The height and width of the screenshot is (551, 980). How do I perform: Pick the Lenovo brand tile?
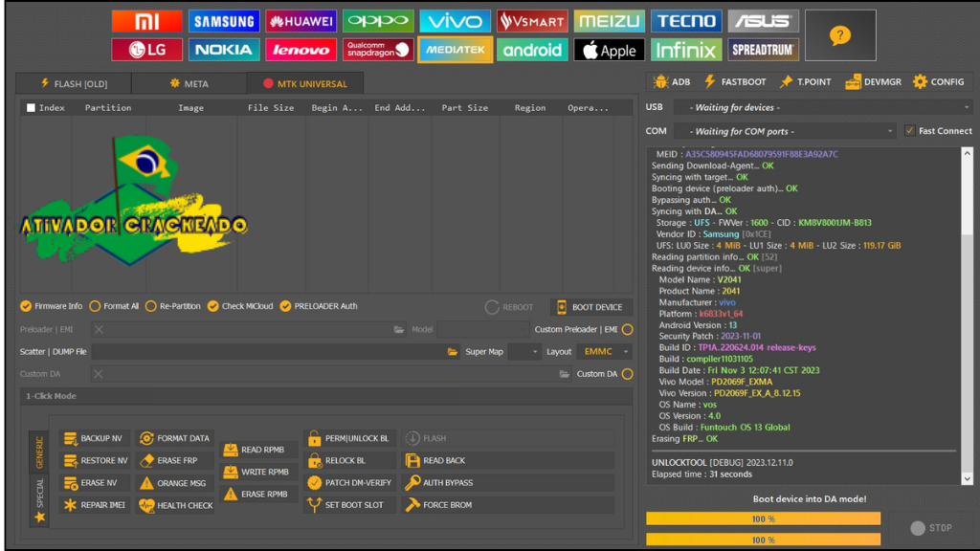click(301, 50)
